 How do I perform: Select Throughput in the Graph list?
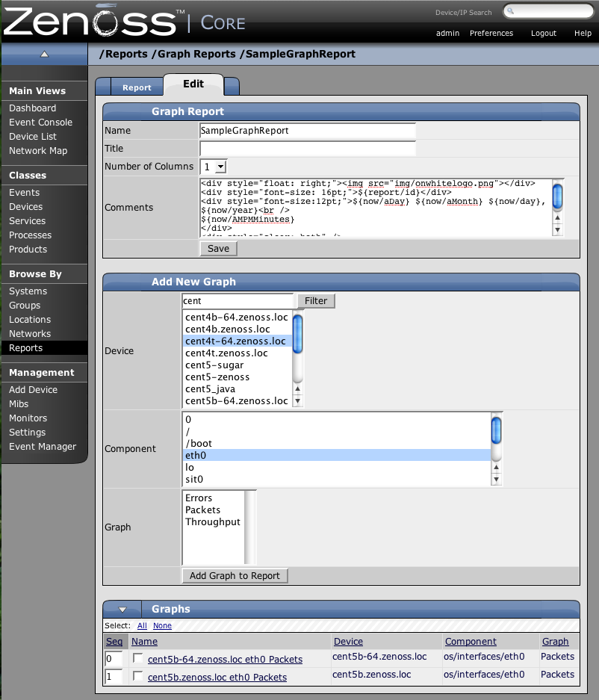214,522
